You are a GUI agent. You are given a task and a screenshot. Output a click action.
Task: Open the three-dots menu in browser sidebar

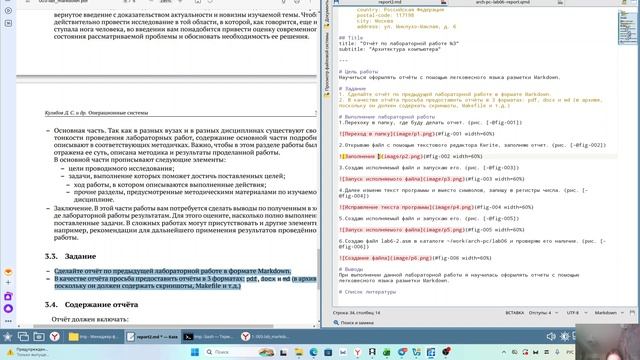(8, 321)
